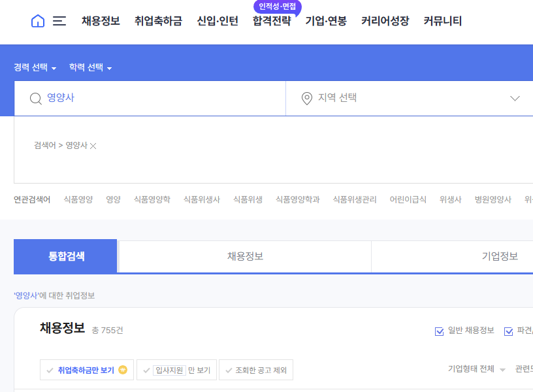
Task: Open the 학력 선택 dropdown
Action: click(x=90, y=67)
